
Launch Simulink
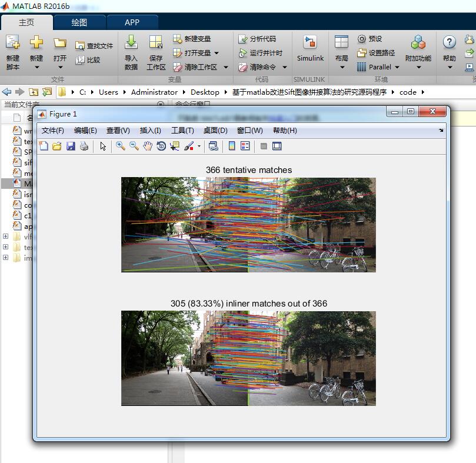[310, 49]
